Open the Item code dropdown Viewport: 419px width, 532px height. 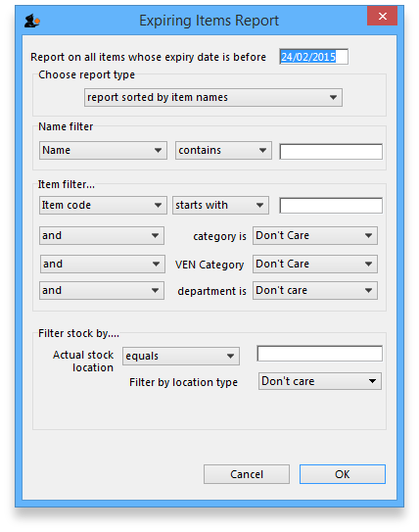point(103,206)
